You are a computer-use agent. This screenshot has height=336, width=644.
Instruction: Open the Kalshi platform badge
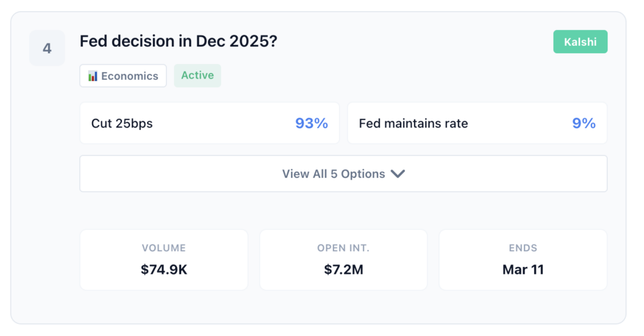pyautogui.click(x=580, y=42)
